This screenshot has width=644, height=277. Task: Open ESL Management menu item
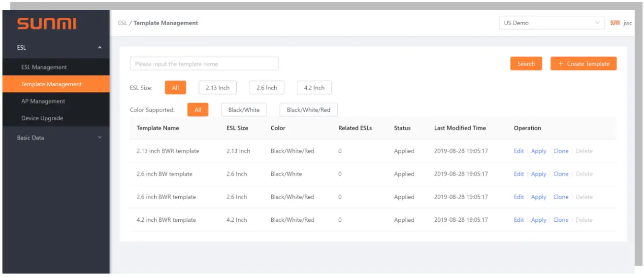point(44,67)
